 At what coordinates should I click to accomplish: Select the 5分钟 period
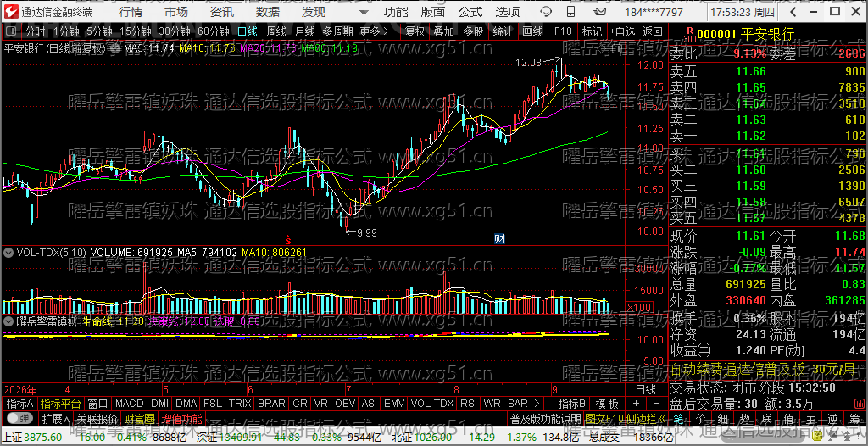click(x=100, y=32)
